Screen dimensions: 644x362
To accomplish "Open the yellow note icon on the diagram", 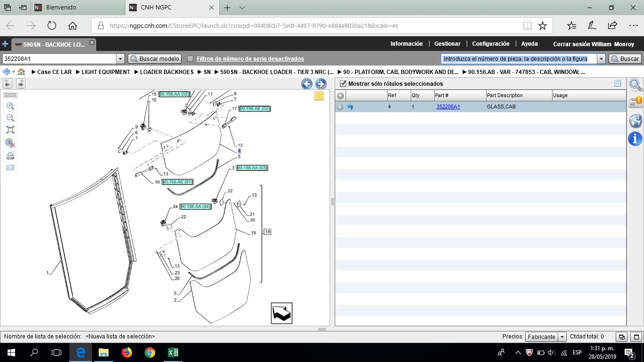I will click(x=319, y=96).
